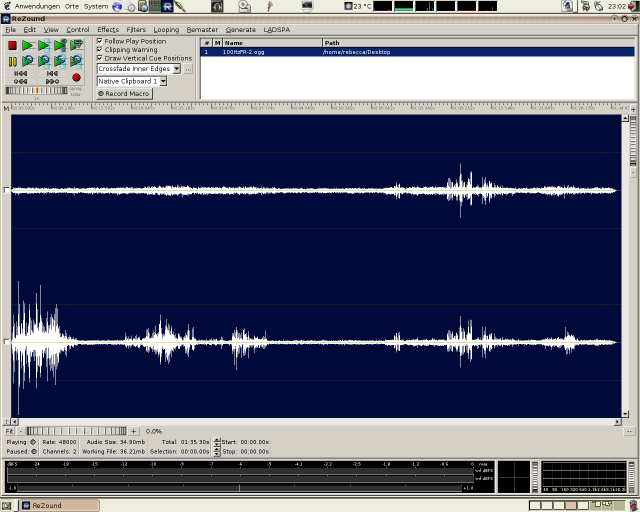Open the LADSPA menu
The width and height of the screenshot is (640, 512).
277,29
